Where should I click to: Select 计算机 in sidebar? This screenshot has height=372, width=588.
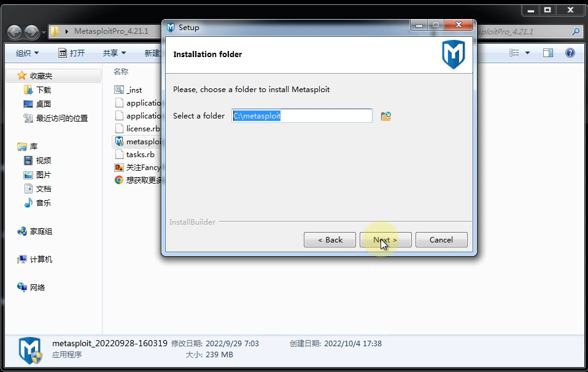point(35,259)
